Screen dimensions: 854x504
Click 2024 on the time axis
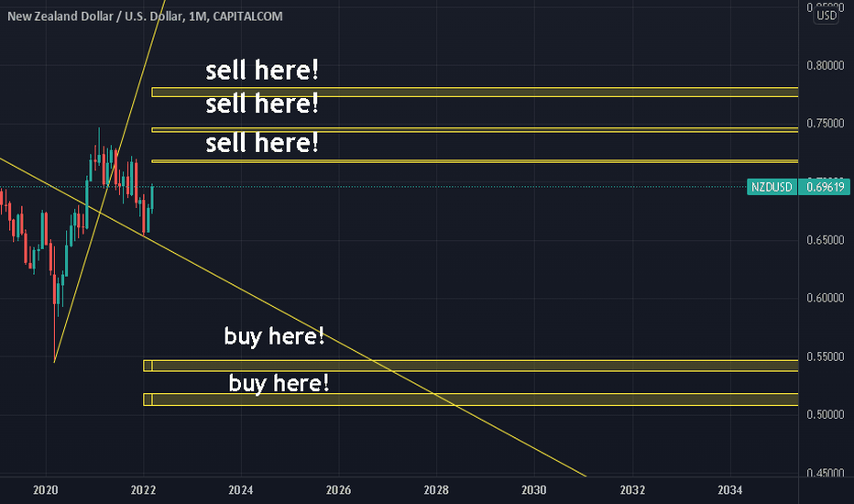point(241,490)
